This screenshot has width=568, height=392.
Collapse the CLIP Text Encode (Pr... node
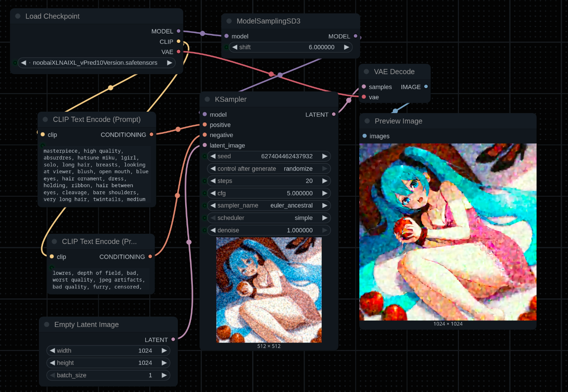pos(54,242)
